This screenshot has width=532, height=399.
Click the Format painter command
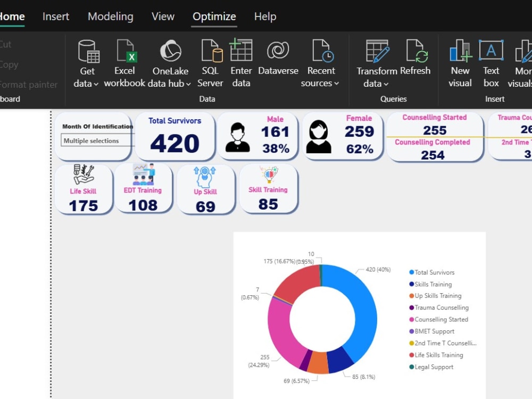pos(29,85)
